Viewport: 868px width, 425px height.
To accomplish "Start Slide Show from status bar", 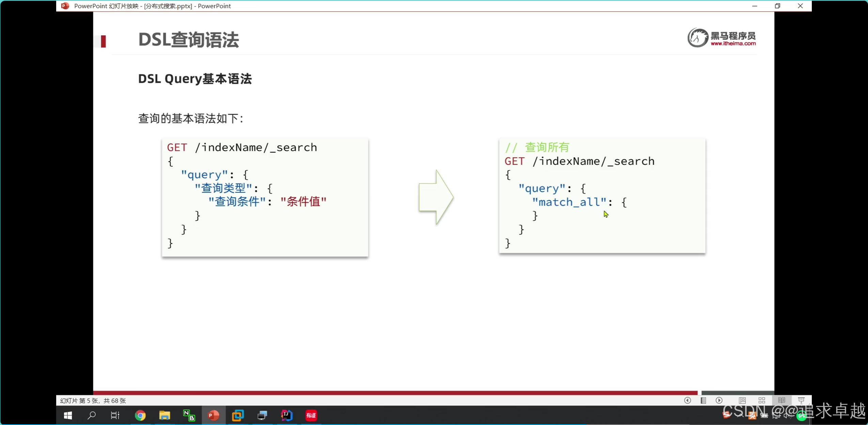I will click(801, 400).
